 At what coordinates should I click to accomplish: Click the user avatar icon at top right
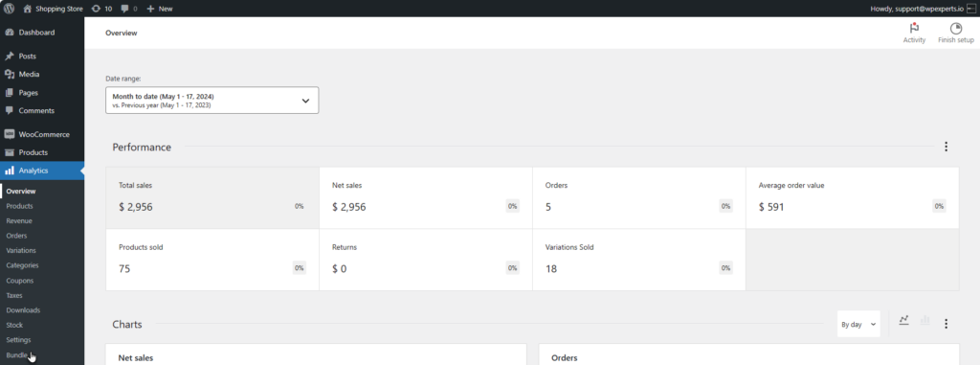click(971, 9)
